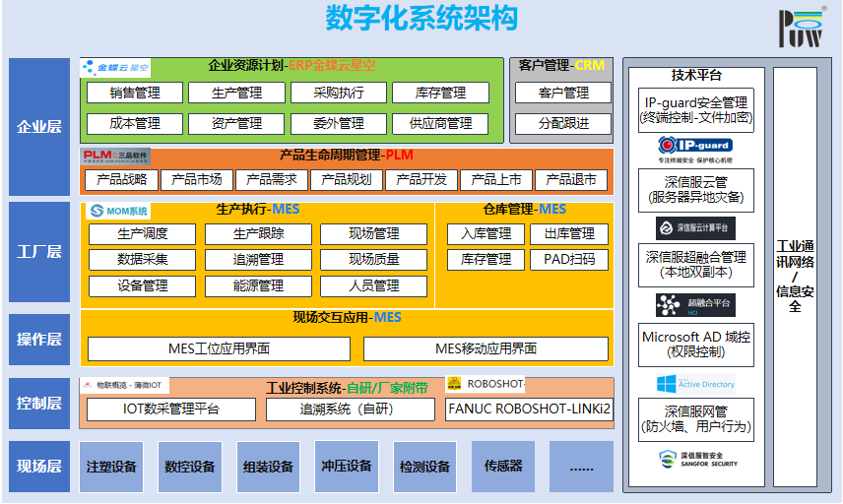
Task: Open MES移动应用界面
Action: click(x=486, y=348)
